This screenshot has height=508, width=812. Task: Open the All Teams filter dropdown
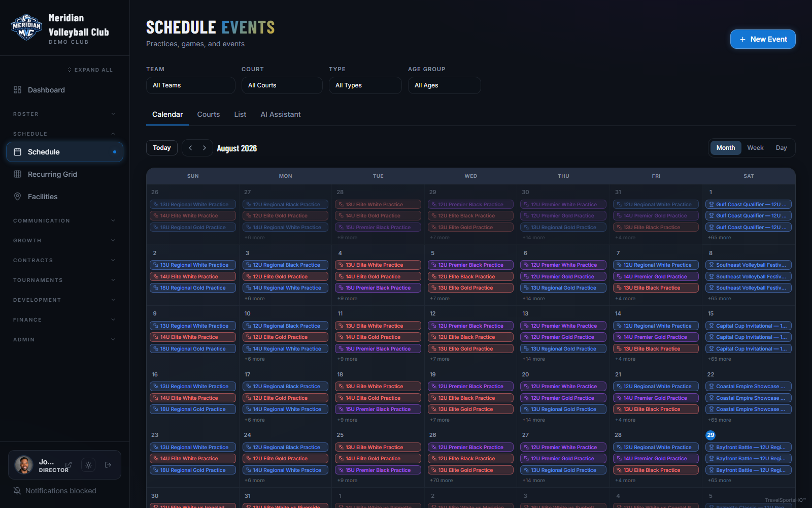pos(191,85)
